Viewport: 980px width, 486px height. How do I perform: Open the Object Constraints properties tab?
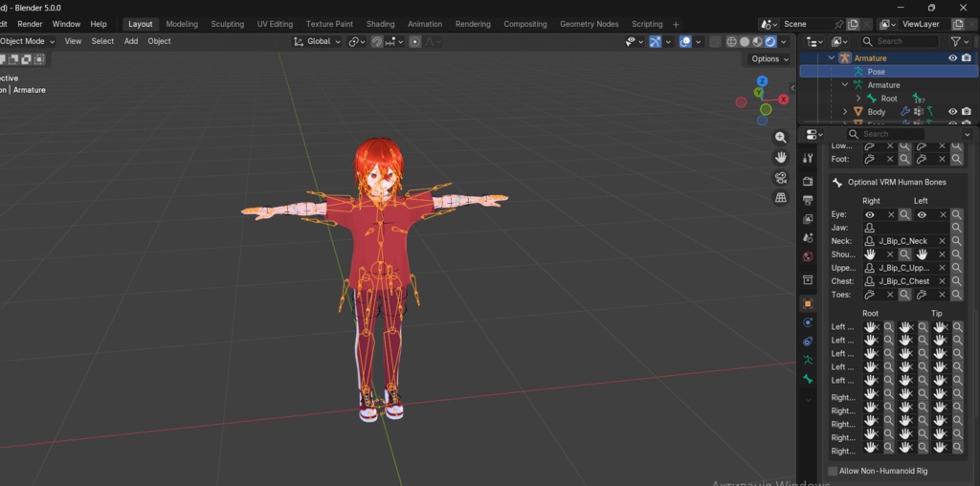[808, 342]
